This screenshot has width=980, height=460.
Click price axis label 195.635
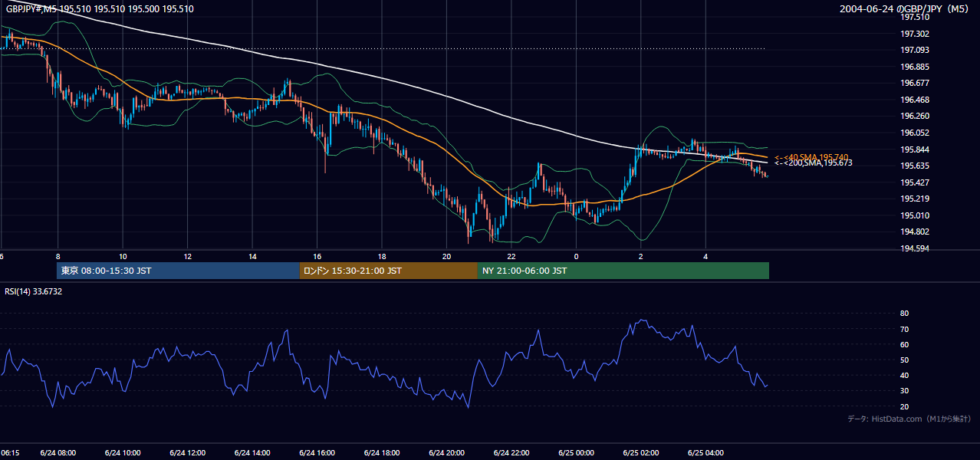tap(916, 166)
